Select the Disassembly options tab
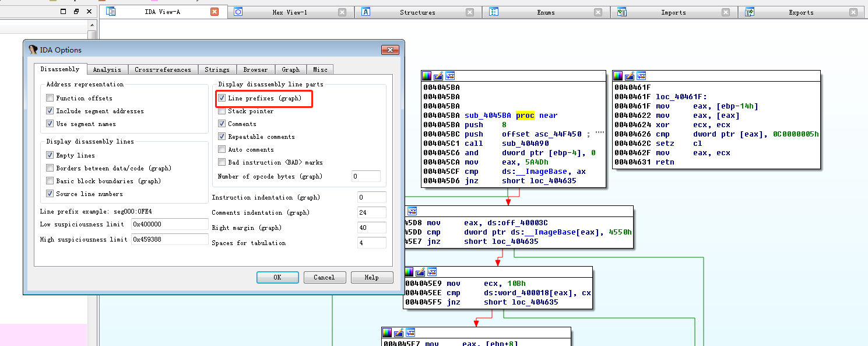The height and width of the screenshot is (346, 868). click(61, 69)
